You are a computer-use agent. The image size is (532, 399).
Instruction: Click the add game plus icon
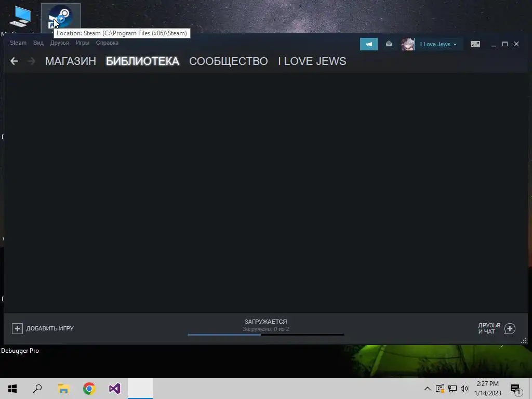(17, 328)
